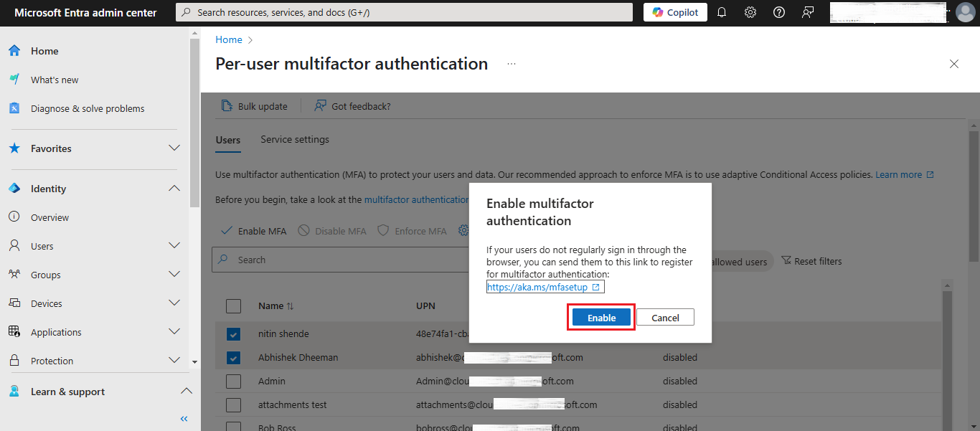Open the help question mark icon
This screenshot has height=431, width=980.
[x=779, y=12]
